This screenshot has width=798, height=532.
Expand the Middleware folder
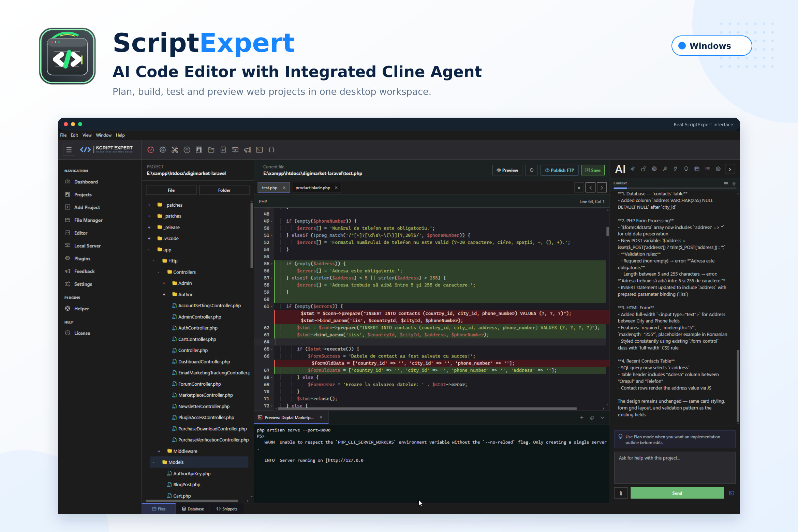tap(159, 451)
